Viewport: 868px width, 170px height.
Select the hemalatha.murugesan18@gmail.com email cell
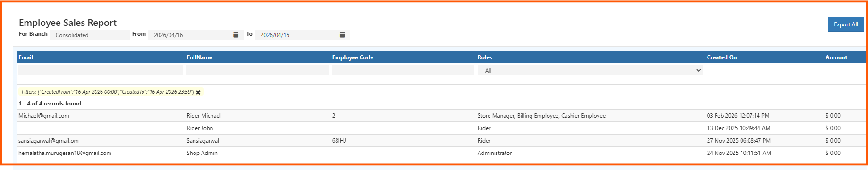pos(65,153)
